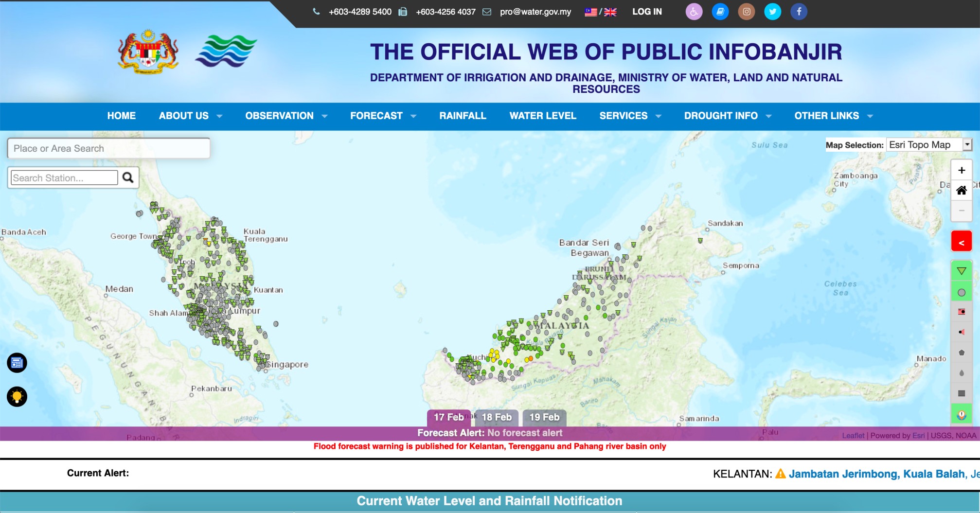Click the Jambatan Jerimbong warning triangle
This screenshot has height=513, width=980.
781,474
